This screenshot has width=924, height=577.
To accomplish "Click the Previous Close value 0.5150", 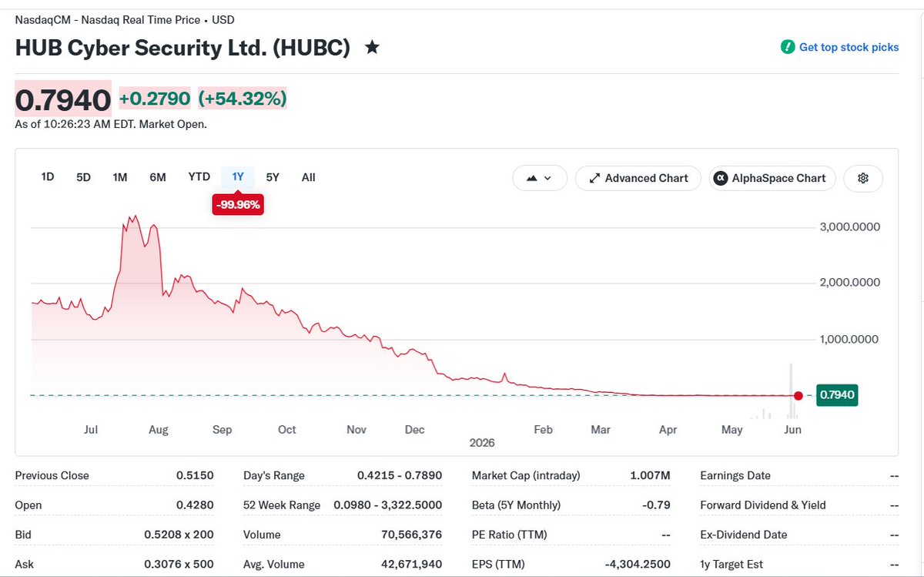I will coord(195,475).
